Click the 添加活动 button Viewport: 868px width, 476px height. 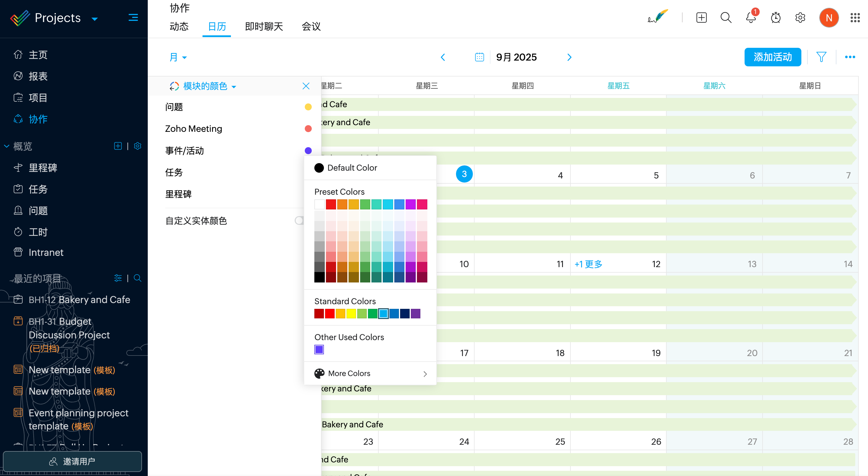point(772,57)
